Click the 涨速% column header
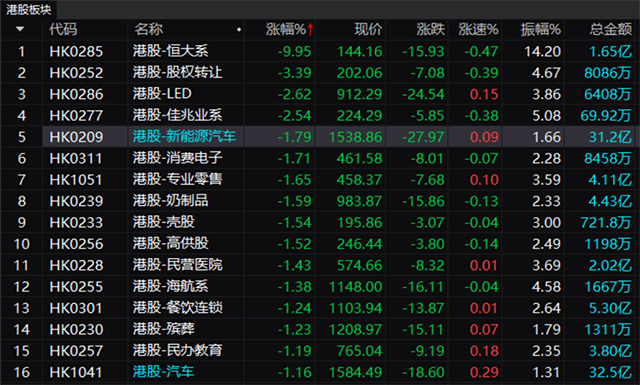 pyautogui.click(x=478, y=29)
